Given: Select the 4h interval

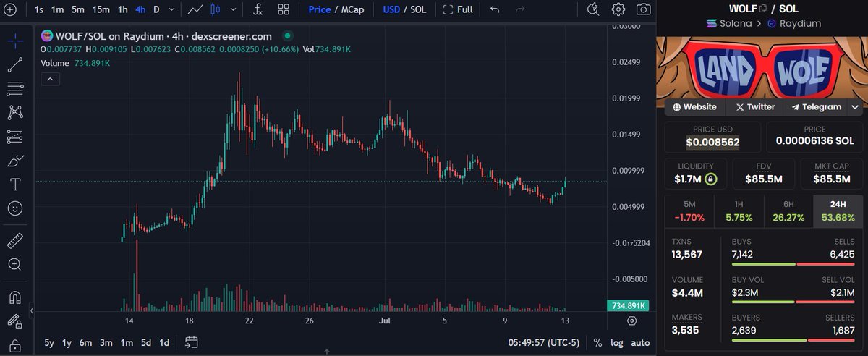Looking at the screenshot, I should click(x=140, y=9).
